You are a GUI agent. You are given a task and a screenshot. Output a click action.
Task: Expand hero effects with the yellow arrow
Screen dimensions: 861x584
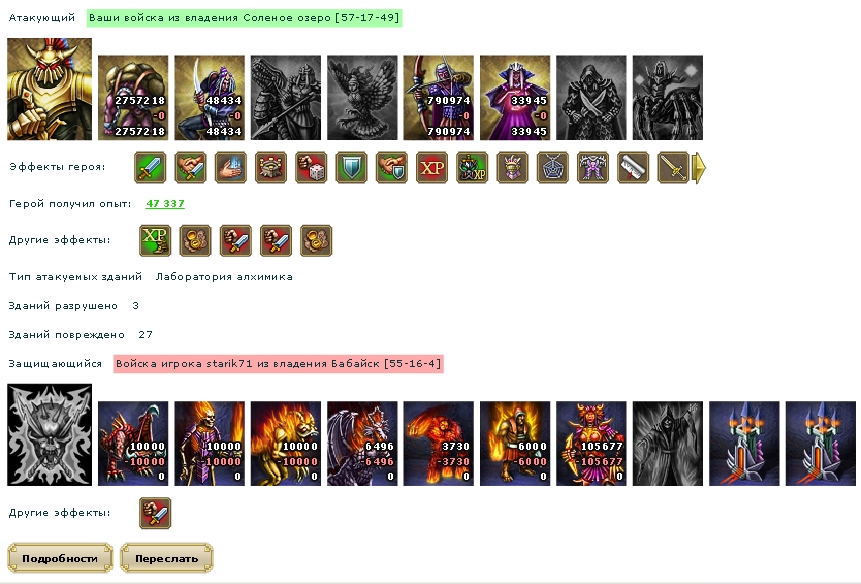[699, 167]
